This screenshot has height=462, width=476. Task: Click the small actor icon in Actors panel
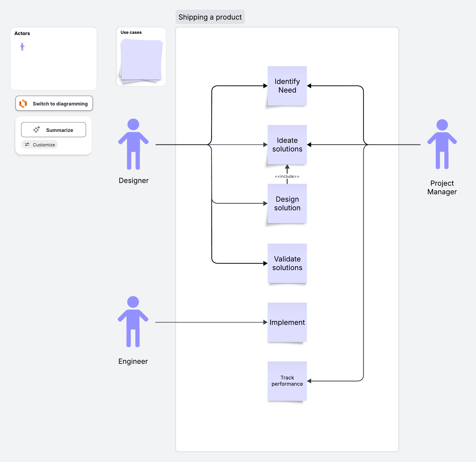22,47
